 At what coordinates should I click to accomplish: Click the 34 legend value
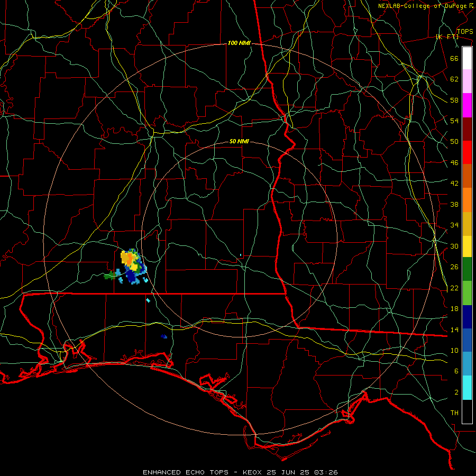click(x=454, y=225)
